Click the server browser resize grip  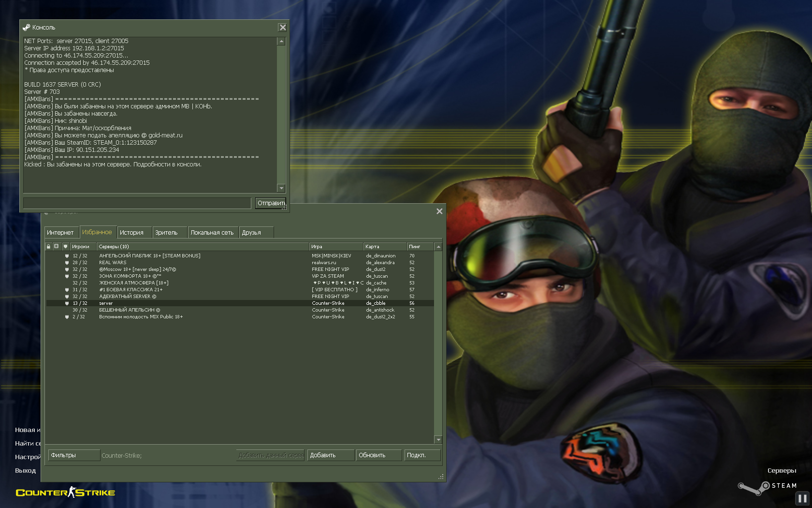(x=441, y=477)
